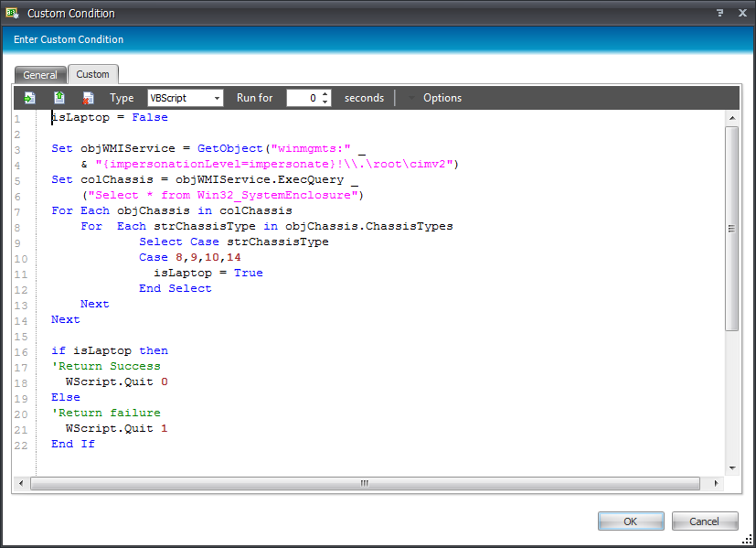Click the clear script icon with red X
The width and height of the screenshot is (756, 548).
pos(88,98)
